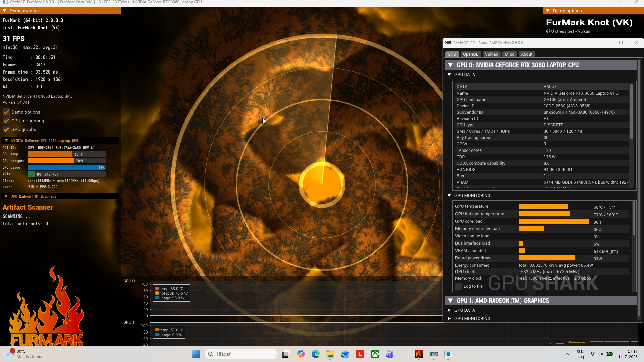Viewport: 644px width, 362px height.
Task: Expand the GPU 1 GPU MONITORING section
Action: (x=449, y=318)
